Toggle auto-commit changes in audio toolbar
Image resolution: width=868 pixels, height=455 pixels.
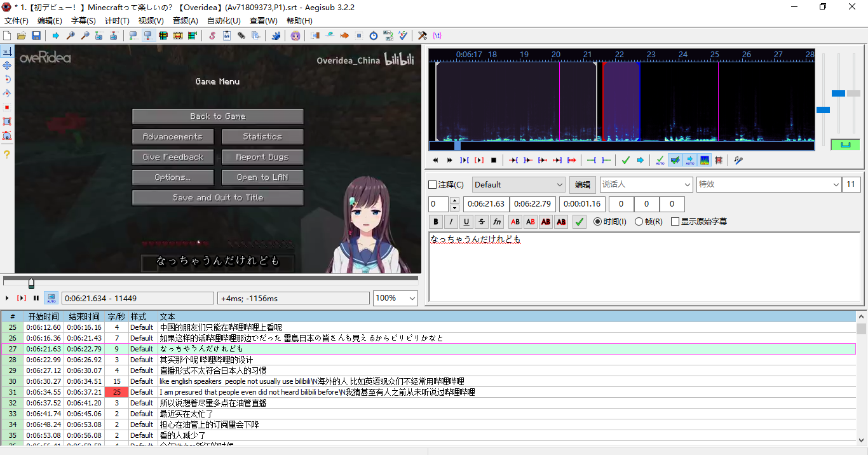click(x=660, y=160)
